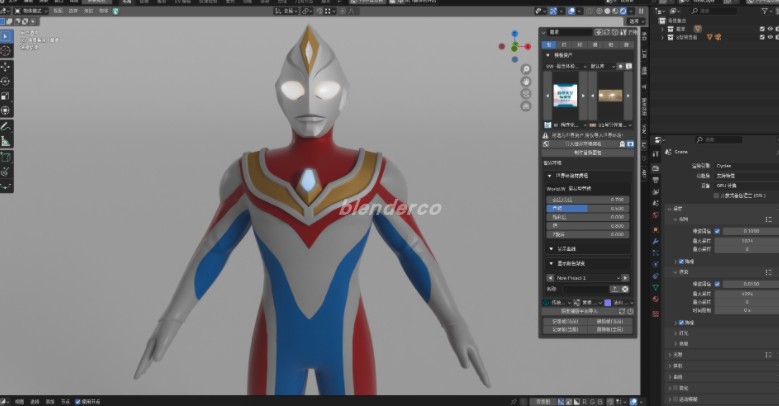Open the World properties tab
This screenshot has width=779, height=406.
click(656, 216)
